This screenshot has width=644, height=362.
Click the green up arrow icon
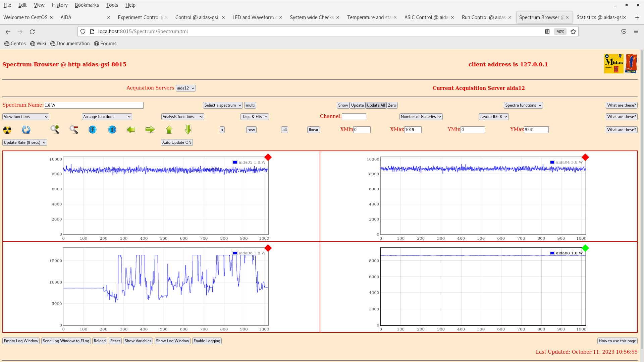169,130
